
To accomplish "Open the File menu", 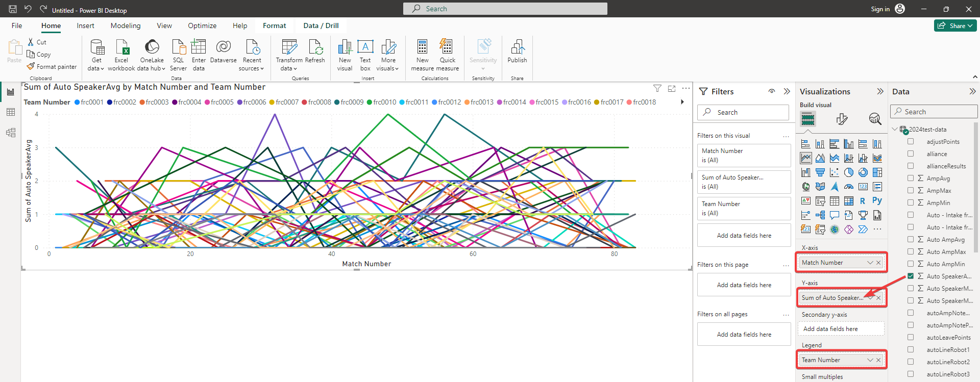I will [17, 26].
